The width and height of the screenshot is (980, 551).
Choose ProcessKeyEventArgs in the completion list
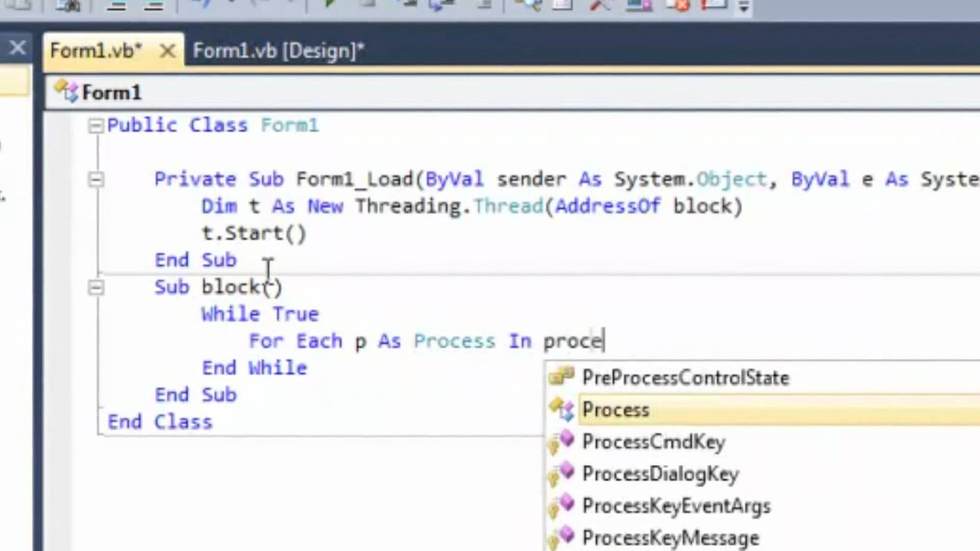[x=763, y=506]
